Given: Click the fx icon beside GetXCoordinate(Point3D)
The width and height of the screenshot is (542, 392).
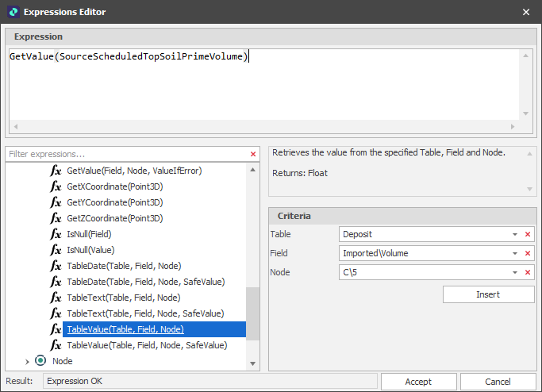Looking at the screenshot, I should pyautogui.click(x=56, y=186).
